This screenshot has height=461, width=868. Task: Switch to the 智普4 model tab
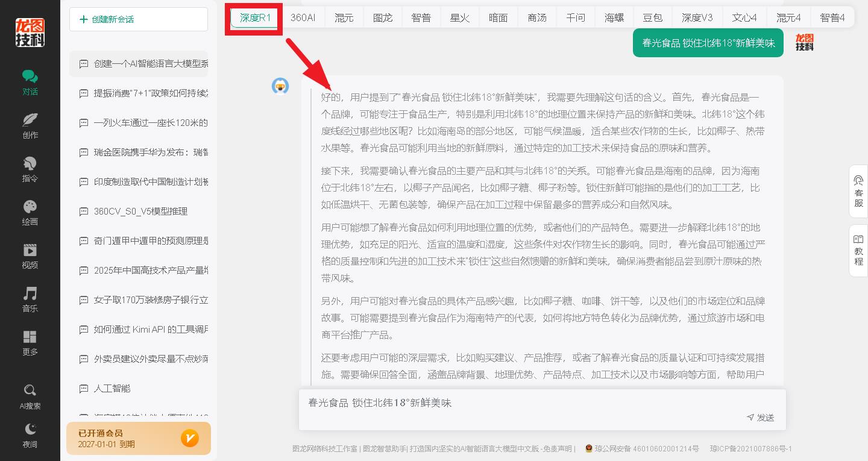pyautogui.click(x=832, y=17)
